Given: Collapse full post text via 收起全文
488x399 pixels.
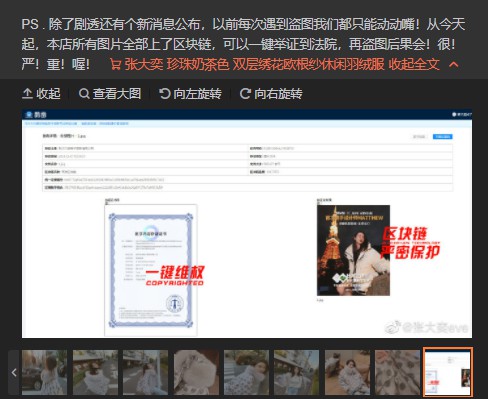Looking at the screenshot, I should tap(424, 64).
